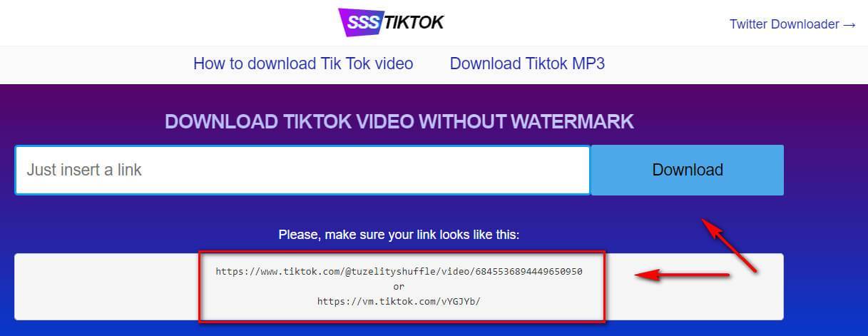868x336 pixels.
Task: Go to Download Tiktok MP3 page
Action: (527, 63)
